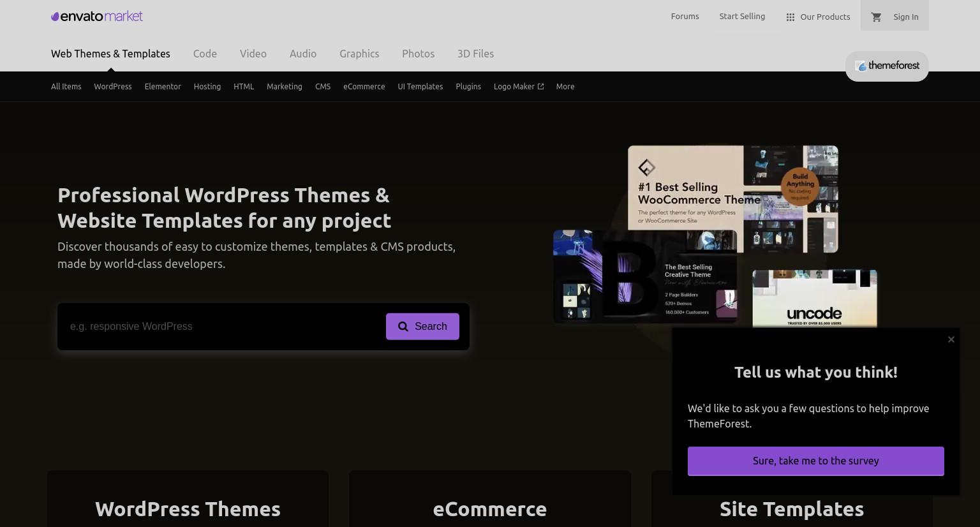Open the Plugins category menu

click(x=468, y=86)
